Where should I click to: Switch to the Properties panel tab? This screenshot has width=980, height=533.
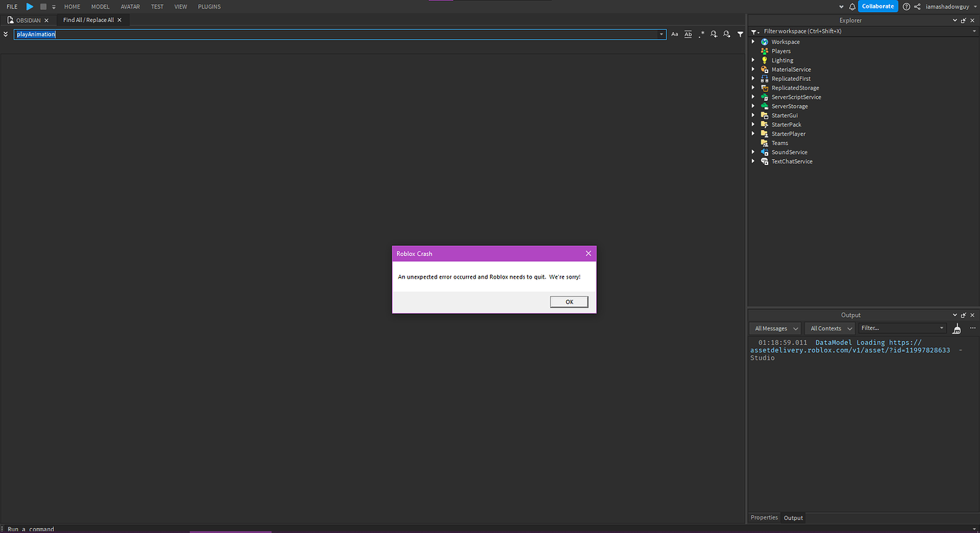pos(764,517)
